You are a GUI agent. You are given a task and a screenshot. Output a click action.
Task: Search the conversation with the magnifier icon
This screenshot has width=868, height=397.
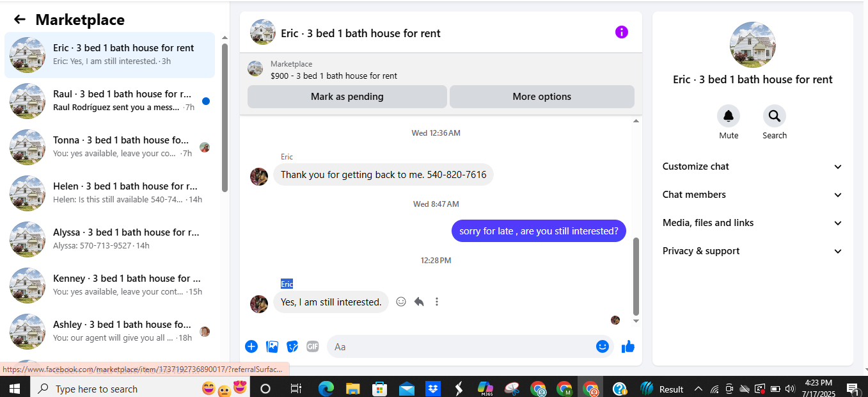[x=775, y=116]
